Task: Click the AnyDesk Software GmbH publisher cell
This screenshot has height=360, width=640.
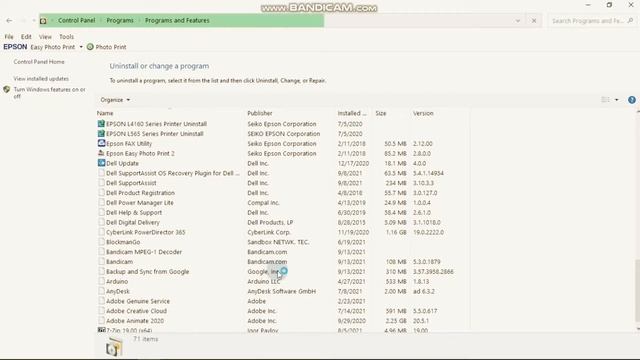Action: (x=281, y=291)
